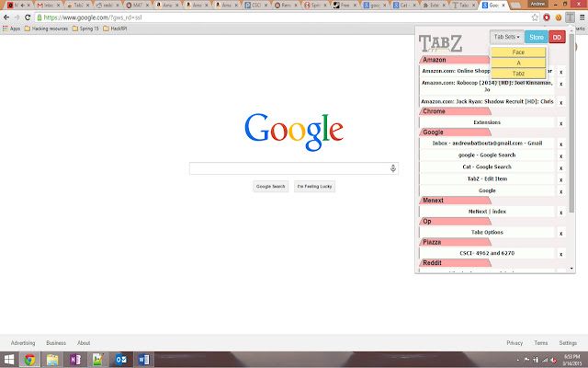Close the 'Cat - Google Search' row
Image resolution: width=588 pixels, height=368 pixels.
[x=561, y=167]
